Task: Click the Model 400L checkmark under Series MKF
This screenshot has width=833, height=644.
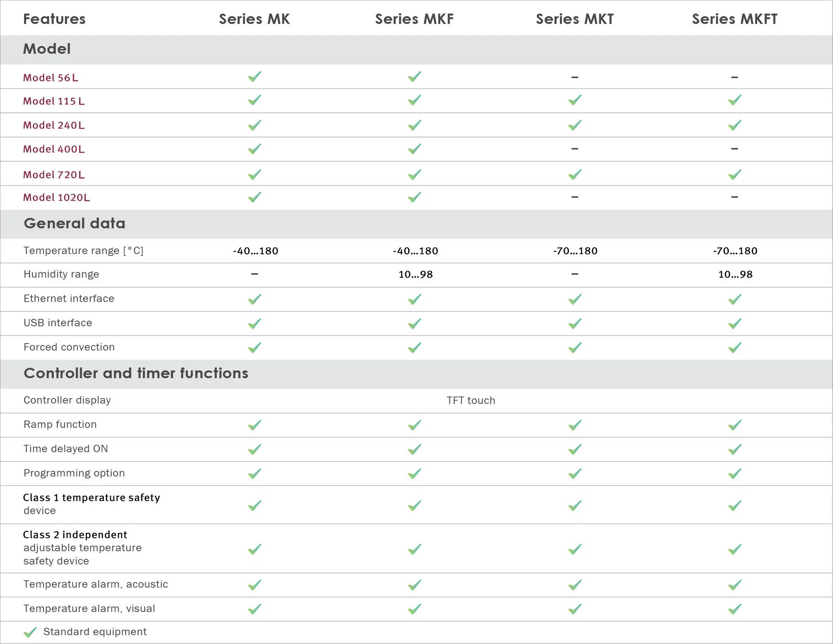Action: pos(414,149)
